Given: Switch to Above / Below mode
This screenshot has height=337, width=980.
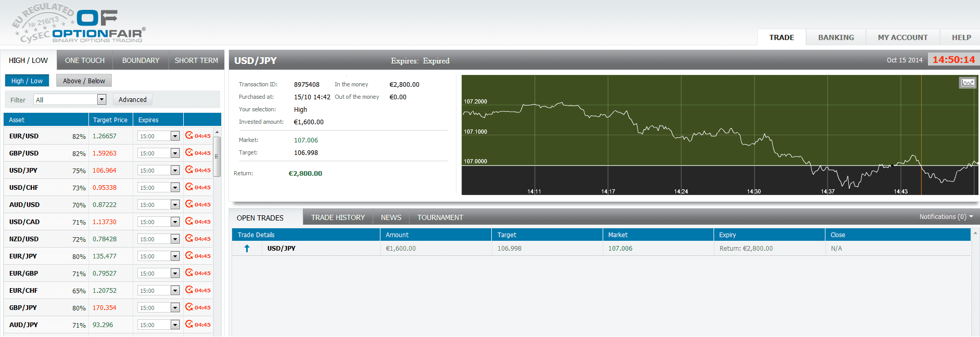Looking at the screenshot, I should point(84,81).
